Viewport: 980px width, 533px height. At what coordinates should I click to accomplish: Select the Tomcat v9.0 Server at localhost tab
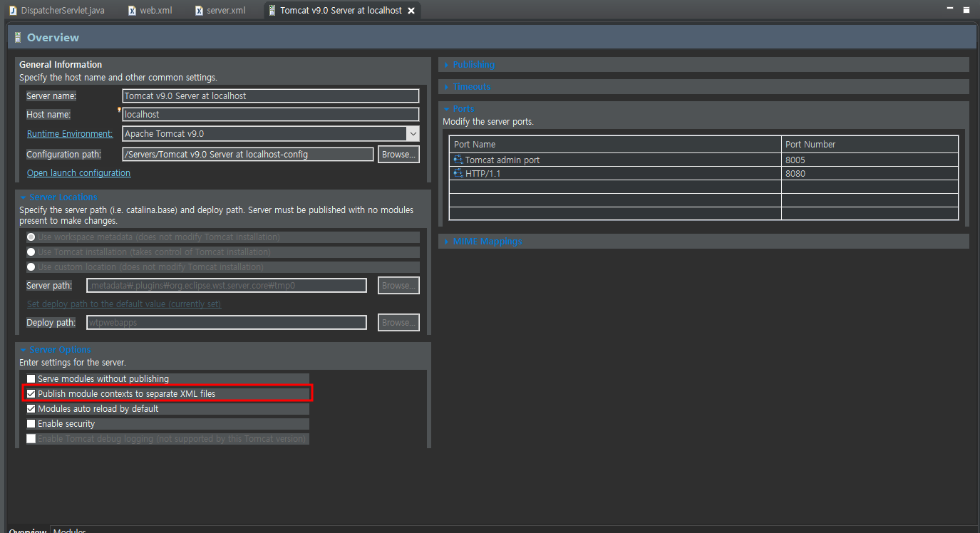pyautogui.click(x=341, y=11)
